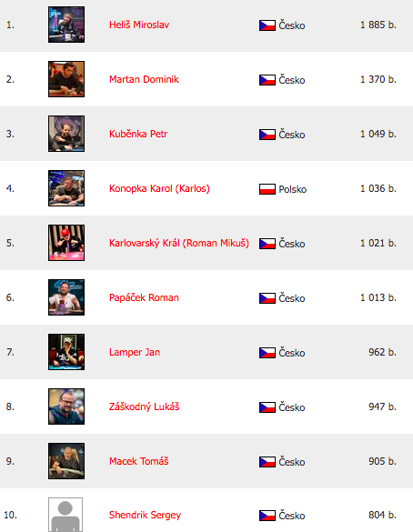
Task: Click Lamper Jan player link
Action: point(135,352)
